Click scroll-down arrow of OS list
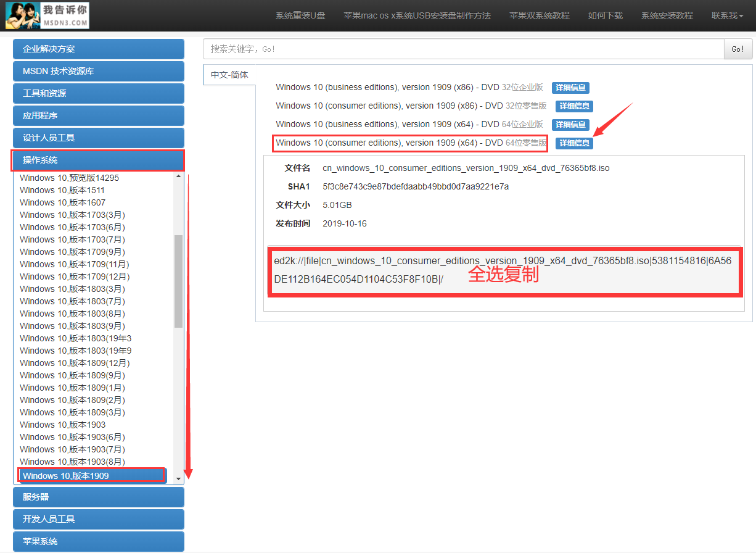Image resolution: width=756 pixels, height=553 pixels. click(x=179, y=478)
